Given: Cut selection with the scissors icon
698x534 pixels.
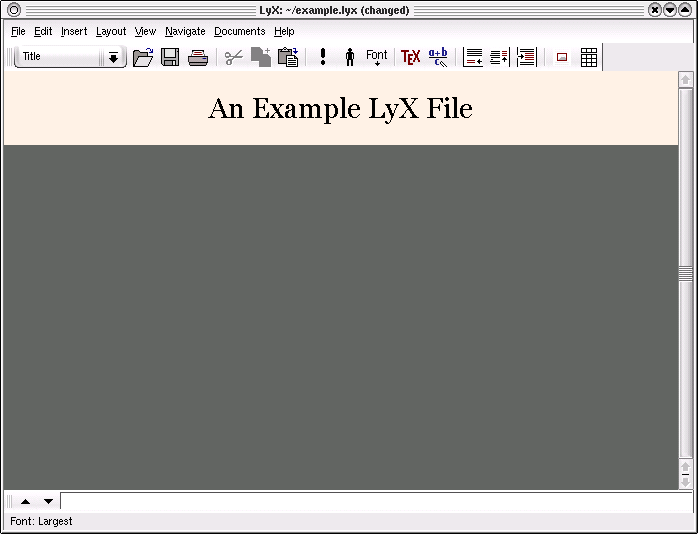Looking at the screenshot, I should click(233, 58).
